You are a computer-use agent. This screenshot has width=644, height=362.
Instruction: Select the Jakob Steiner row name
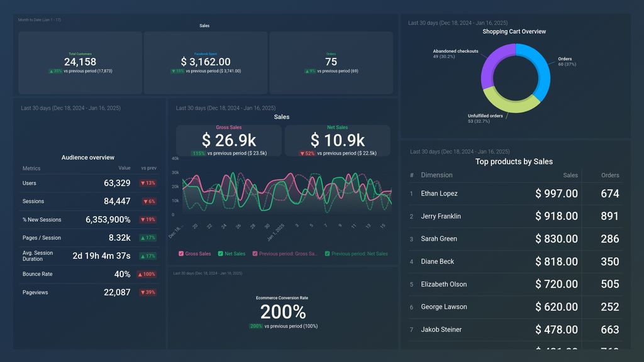tap(441, 329)
